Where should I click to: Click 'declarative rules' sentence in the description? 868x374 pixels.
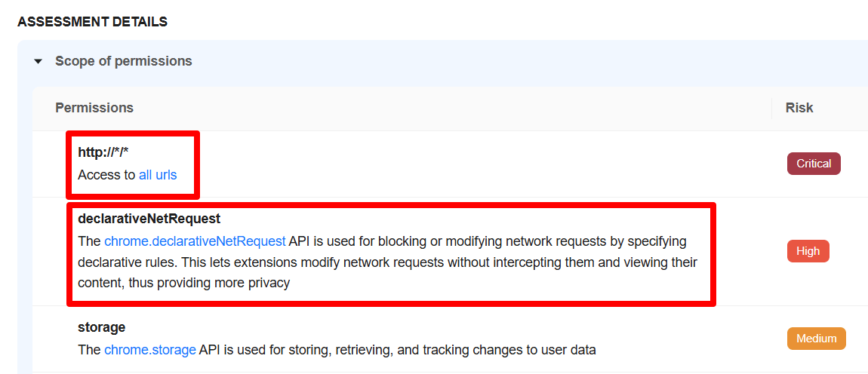click(121, 262)
